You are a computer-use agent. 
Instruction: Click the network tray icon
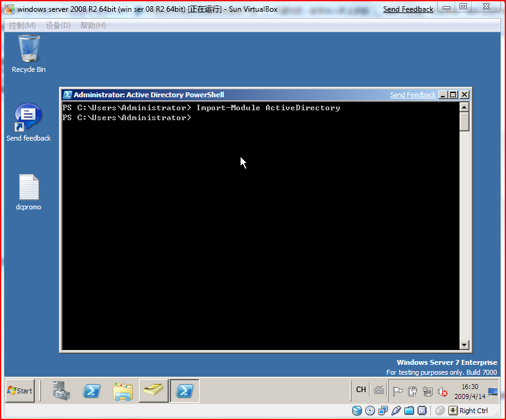pyautogui.click(x=428, y=392)
